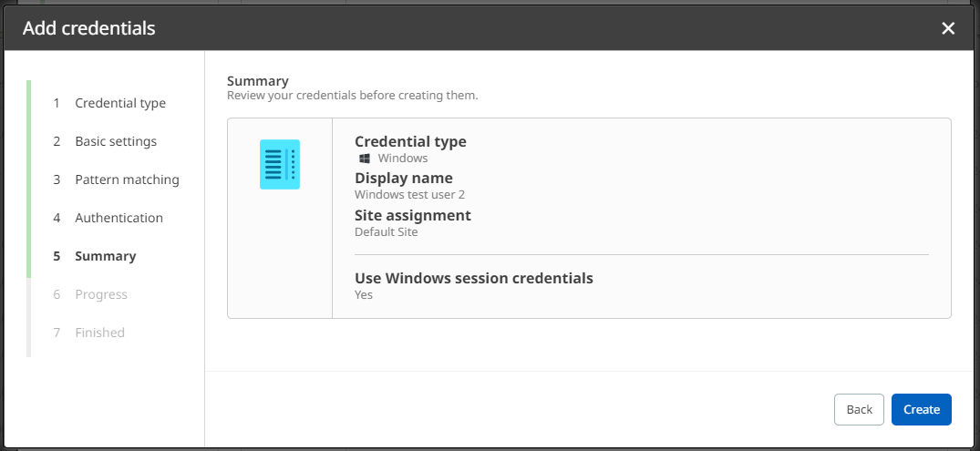Click the 'Credential type' heading in the summary

click(x=410, y=142)
